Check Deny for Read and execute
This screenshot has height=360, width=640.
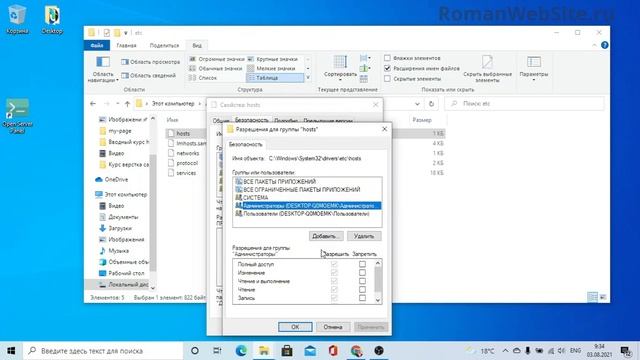click(x=362, y=281)
